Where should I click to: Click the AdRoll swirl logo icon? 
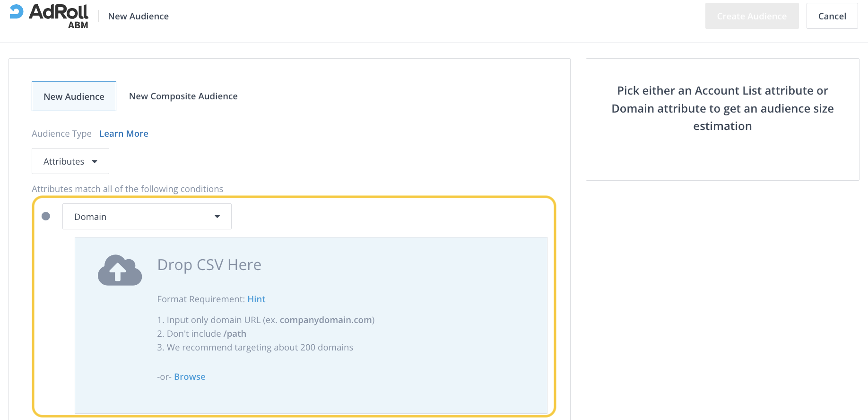17,12
